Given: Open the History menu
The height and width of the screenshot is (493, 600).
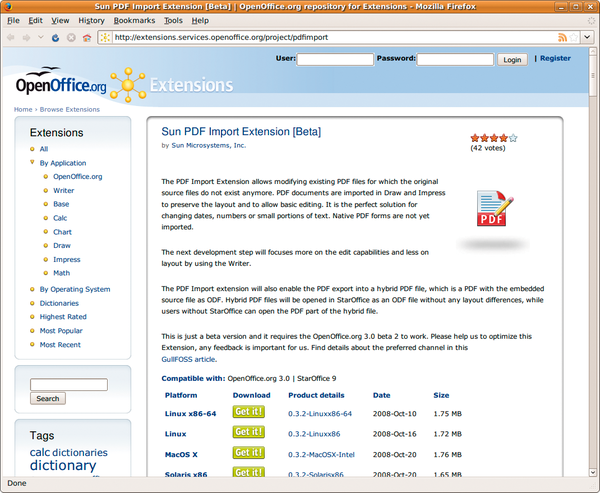Looking at the screenshot, I should click(91, 21).
